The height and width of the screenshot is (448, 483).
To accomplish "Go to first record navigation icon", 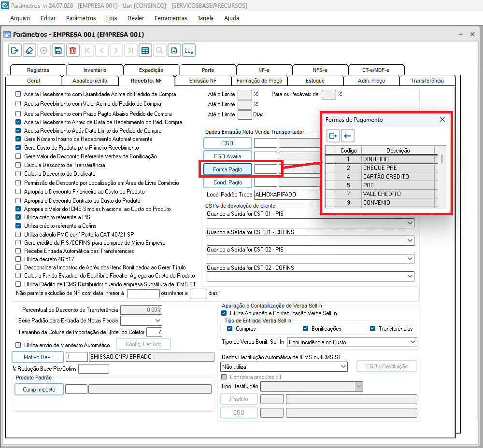I will tap(87, 51).
